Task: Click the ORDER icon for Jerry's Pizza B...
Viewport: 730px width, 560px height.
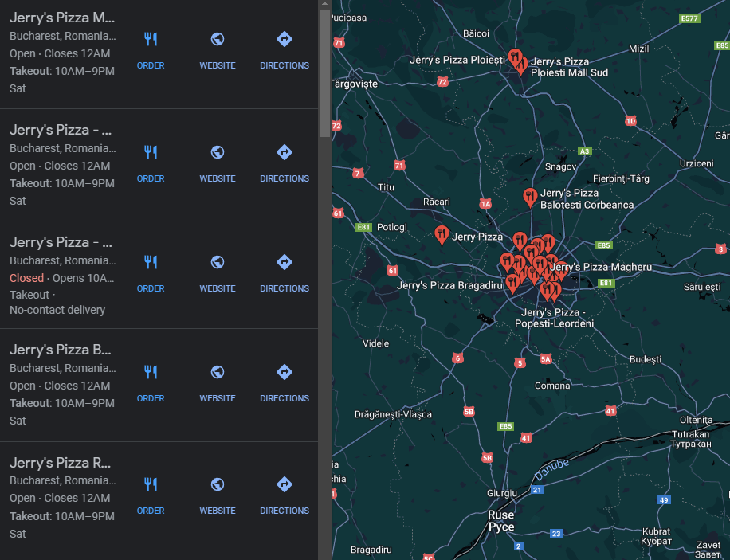Action: click(151, 372)
